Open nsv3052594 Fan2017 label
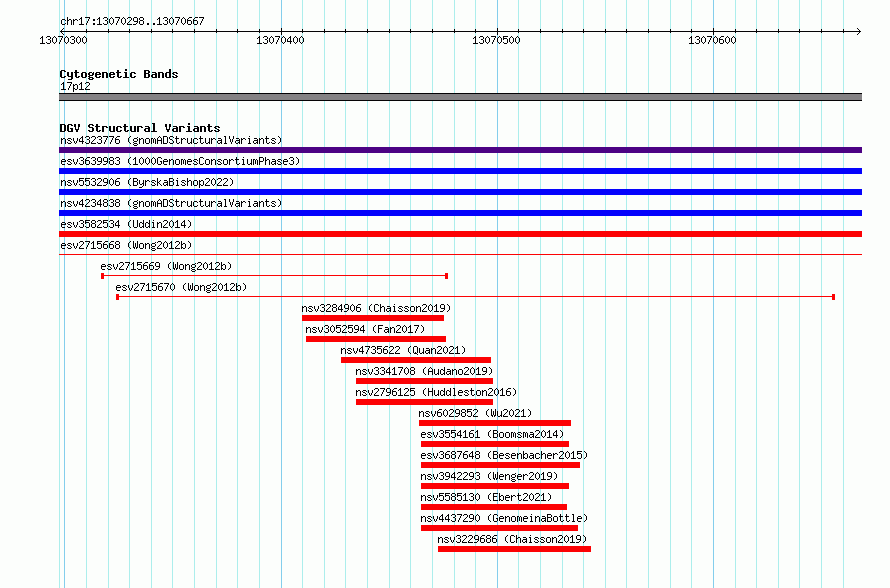Viewport: 890px width, 588px height. [x=365, y=329]
